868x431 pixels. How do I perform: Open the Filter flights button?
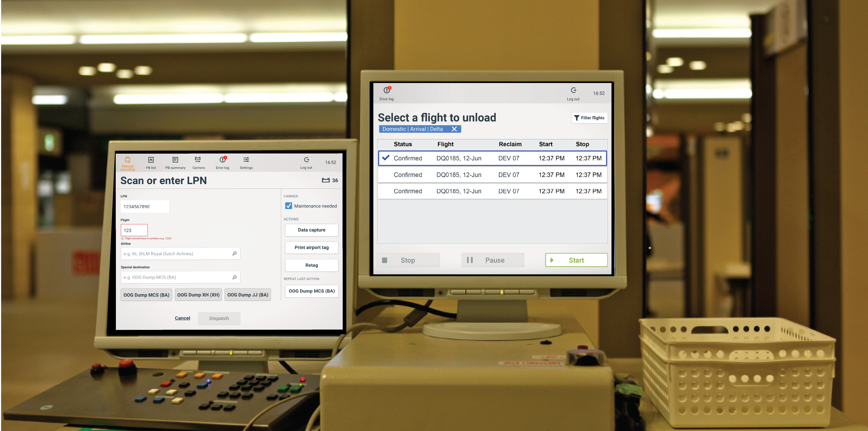(x=589, y=118)
